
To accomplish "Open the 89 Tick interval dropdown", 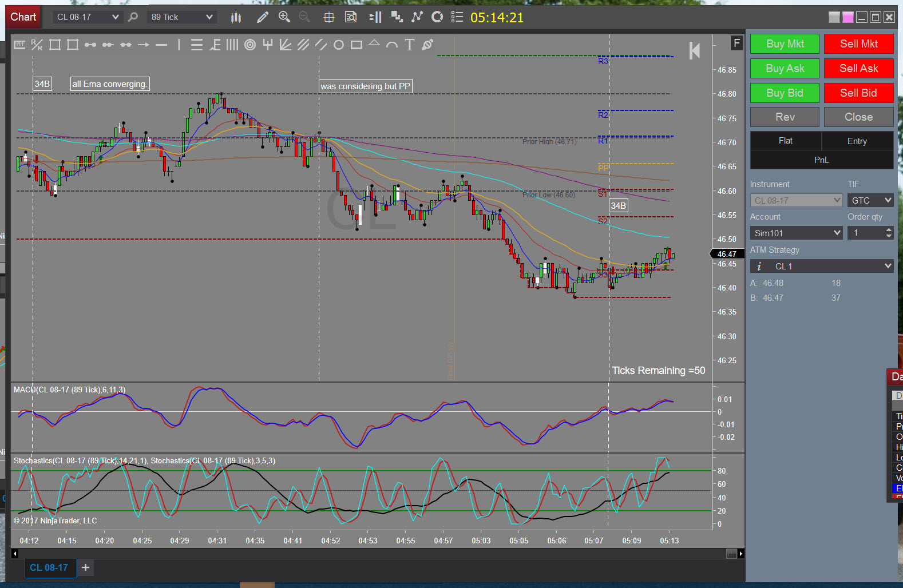I will pyautogui.click(x=181, y=17).
